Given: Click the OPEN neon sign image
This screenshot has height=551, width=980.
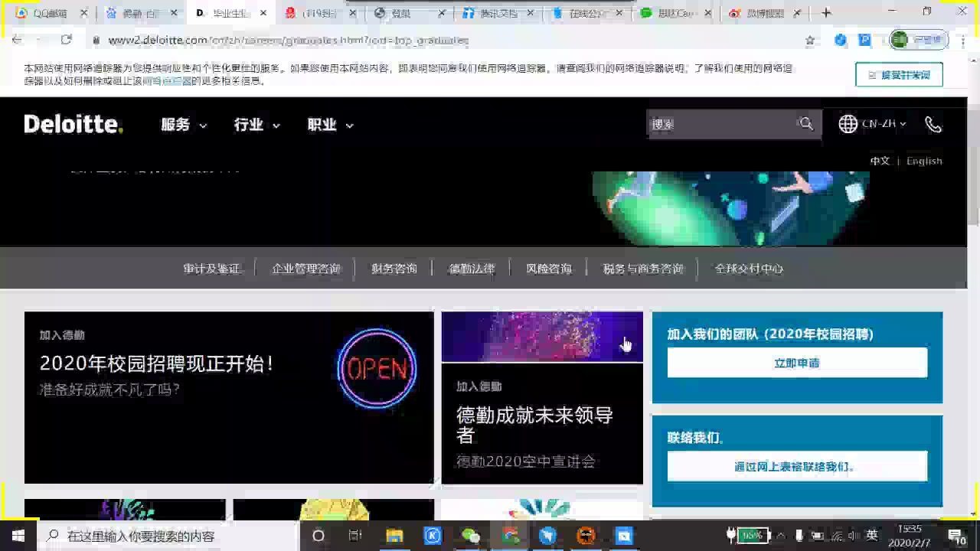Looking at the screenshot, I should [x=377, y=369].
